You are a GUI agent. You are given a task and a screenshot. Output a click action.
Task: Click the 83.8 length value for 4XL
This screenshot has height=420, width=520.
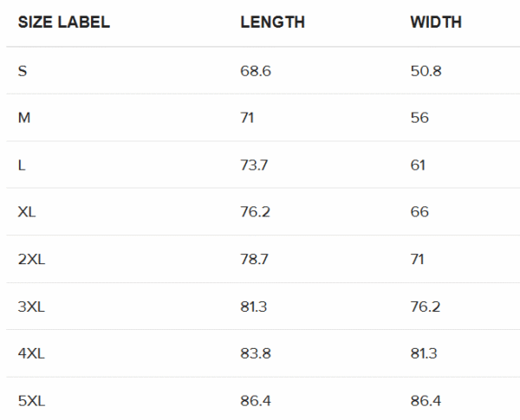click(256, 353)
